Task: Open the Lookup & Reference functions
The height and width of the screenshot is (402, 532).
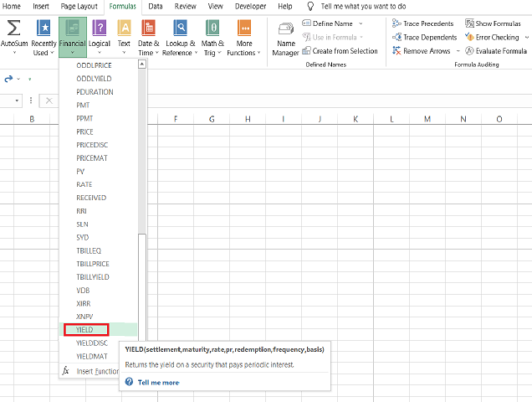Action: pos(180,28)
